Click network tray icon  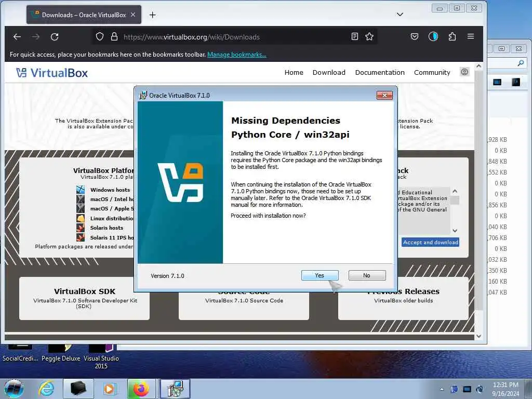point(467,389)
